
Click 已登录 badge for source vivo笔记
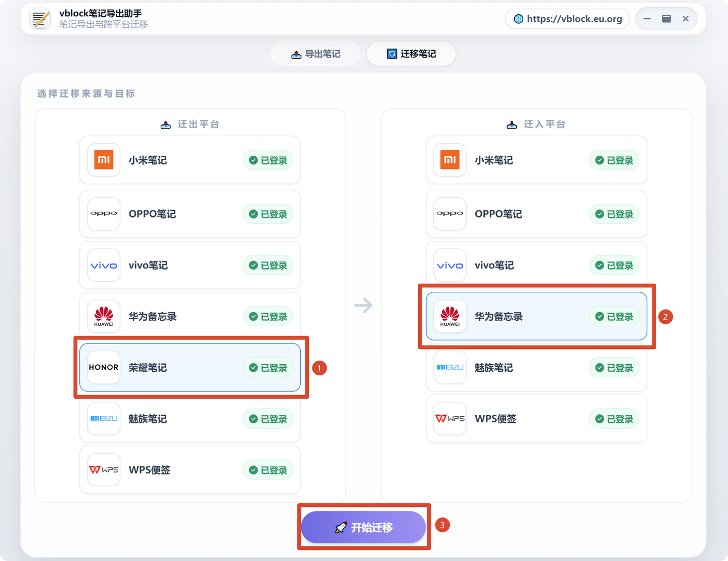click(268, 266)
